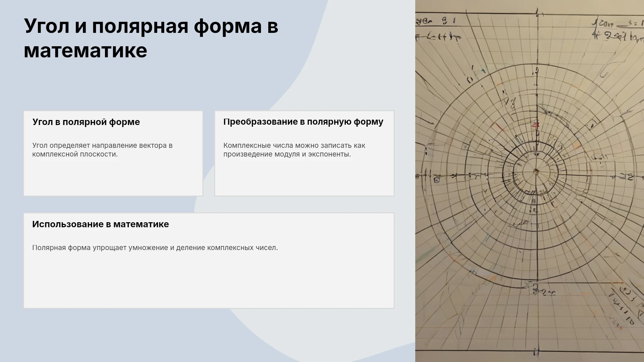644x362 pixels.
Task: Select the heading 'Угол в полярной форме'
Action: tap(86, 122)
